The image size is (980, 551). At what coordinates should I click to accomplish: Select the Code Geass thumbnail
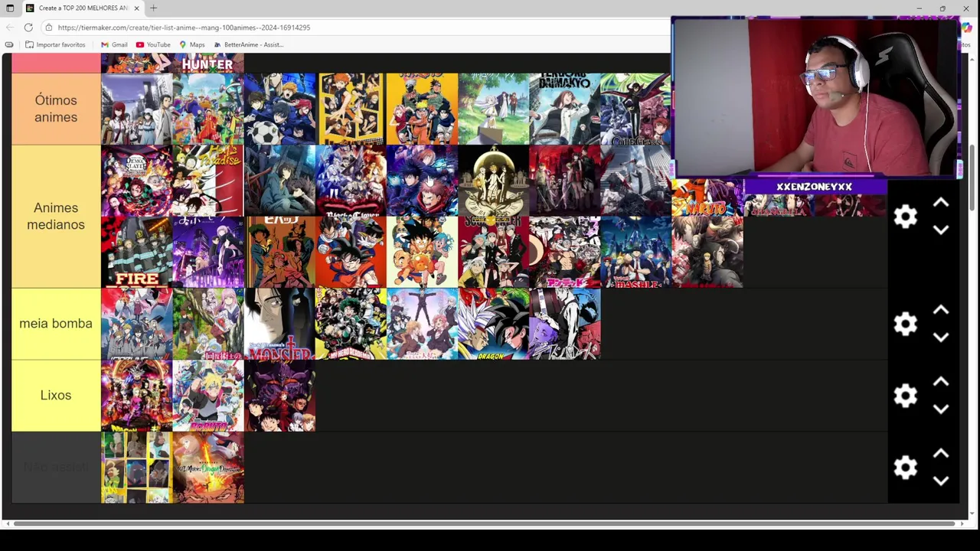point(636,109)
